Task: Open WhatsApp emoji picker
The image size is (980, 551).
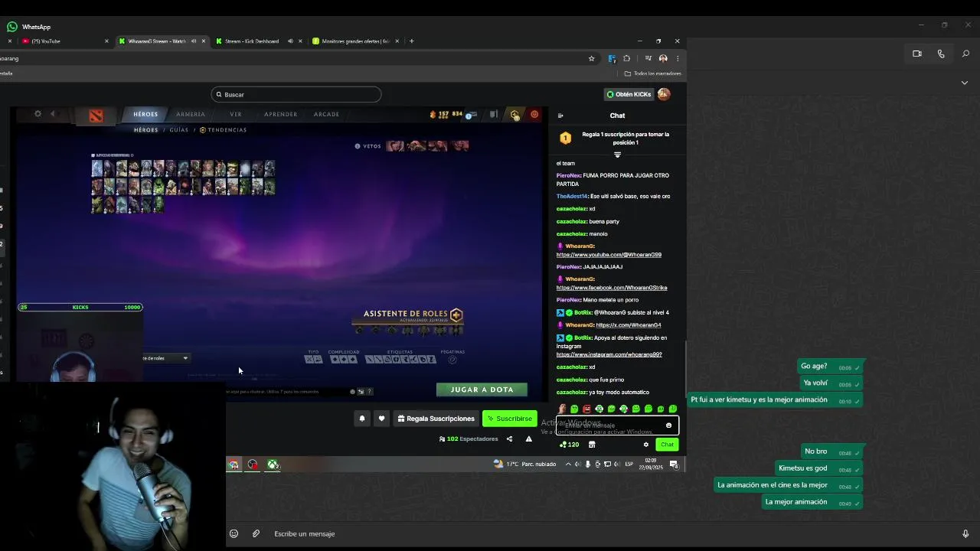Action: (234, 533)
